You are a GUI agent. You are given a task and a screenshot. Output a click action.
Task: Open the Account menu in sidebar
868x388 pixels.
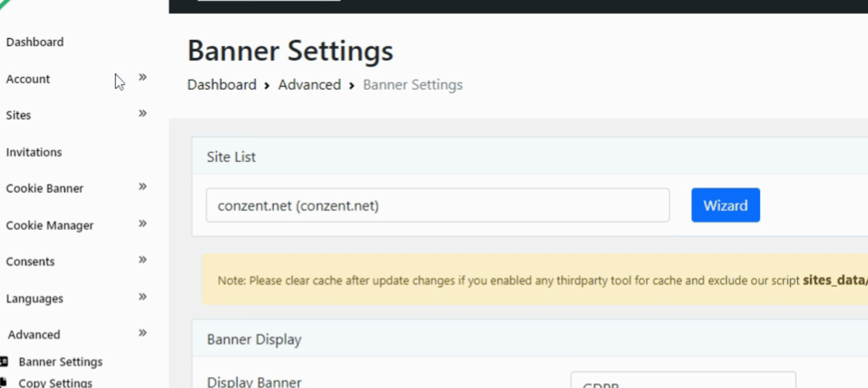pyautogui.click(x=28, y=79)
